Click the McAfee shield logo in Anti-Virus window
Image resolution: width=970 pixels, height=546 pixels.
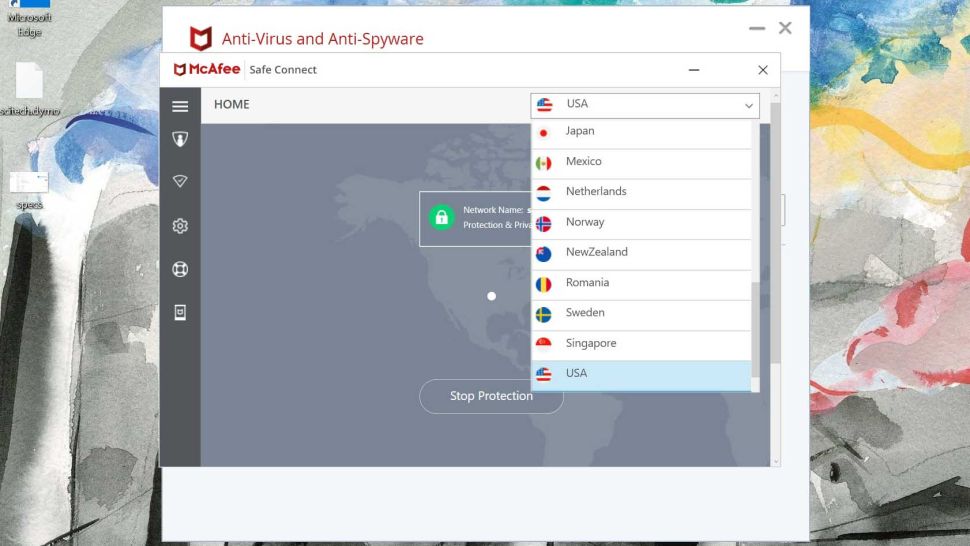click(200, 38)
